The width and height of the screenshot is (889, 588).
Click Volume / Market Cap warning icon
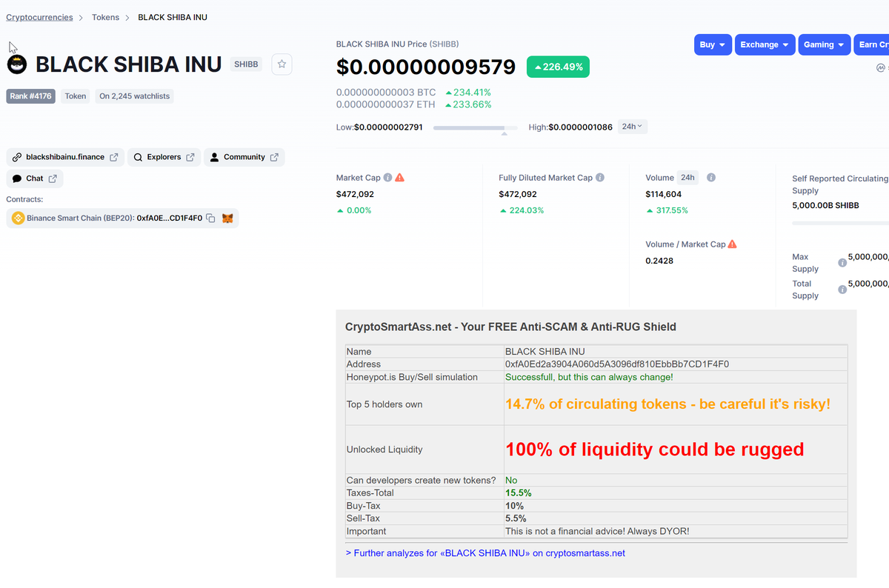tap(733, 244)
